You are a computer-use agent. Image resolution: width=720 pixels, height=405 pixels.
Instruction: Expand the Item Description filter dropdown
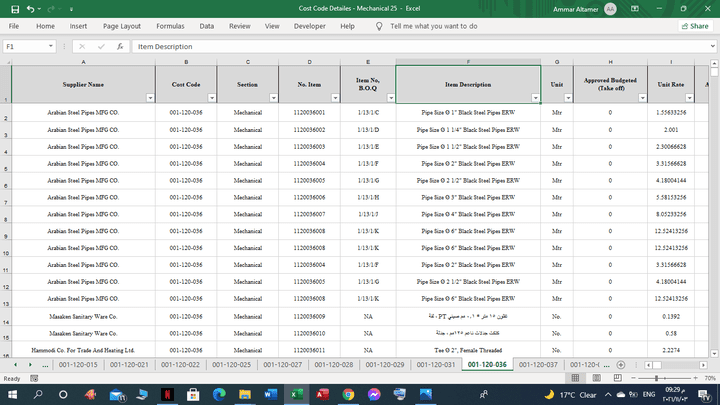[x=535, y=98]
